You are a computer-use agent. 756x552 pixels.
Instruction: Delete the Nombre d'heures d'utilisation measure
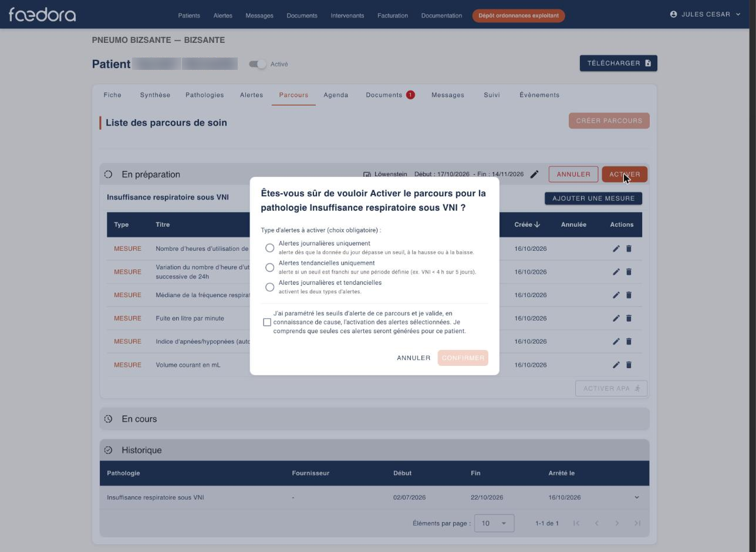tap(629, 248)
